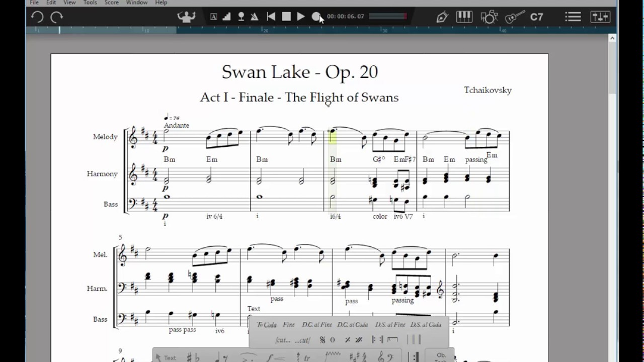Stop playback with the square button
Image resolution: width=644 pixels, height=362 pixels.
(286, 17)
